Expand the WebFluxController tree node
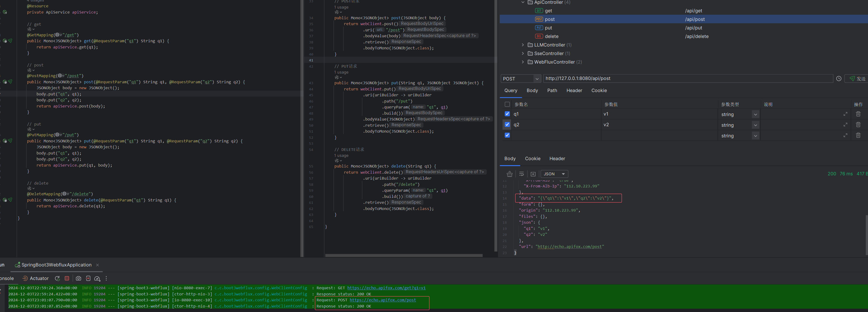The height and width of the screenshot is (312, 868). click(x=523, y=62)
